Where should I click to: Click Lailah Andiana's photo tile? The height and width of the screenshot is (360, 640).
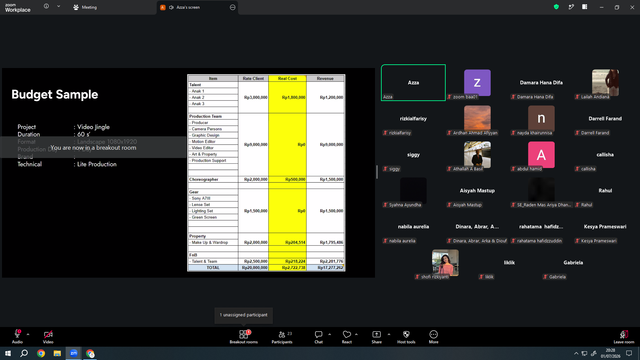coord(605,82)
